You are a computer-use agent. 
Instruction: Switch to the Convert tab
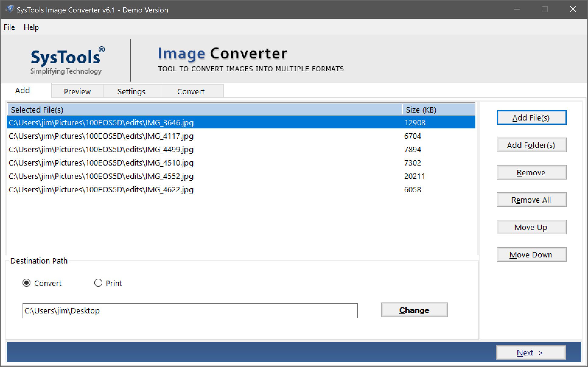tap(191, 92)
